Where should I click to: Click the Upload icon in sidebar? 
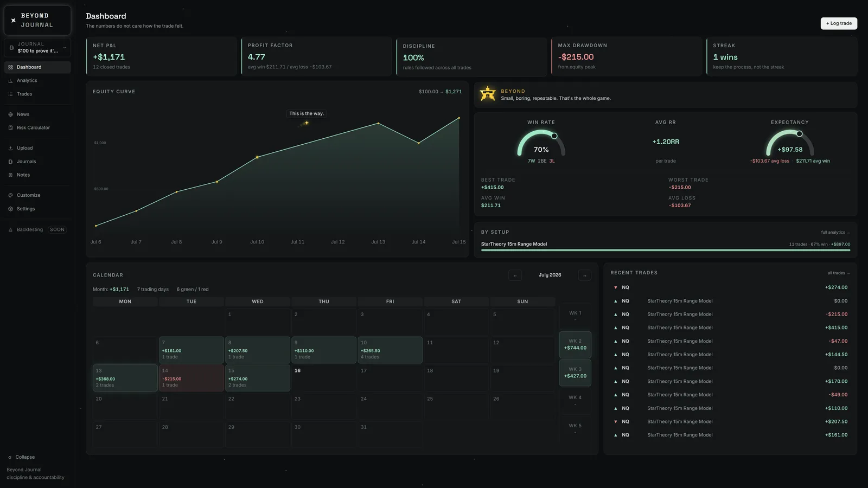[x=10, y=148]
